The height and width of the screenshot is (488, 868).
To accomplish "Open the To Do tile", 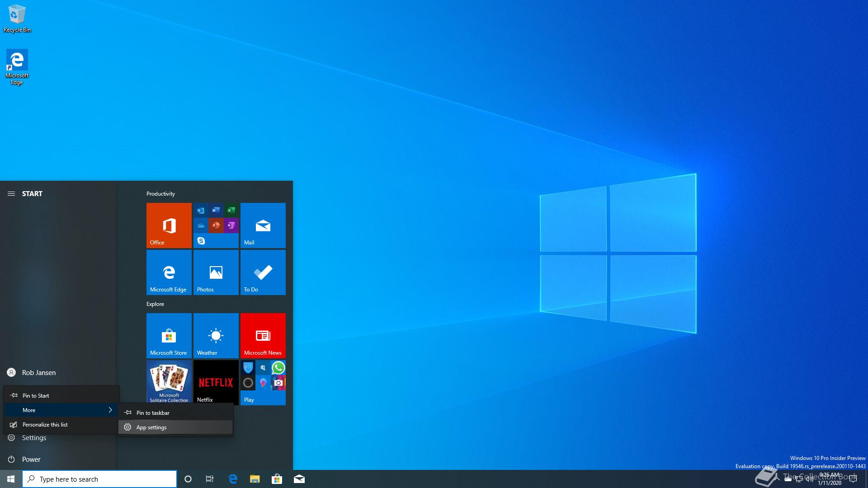I will (x=263, y=272).
